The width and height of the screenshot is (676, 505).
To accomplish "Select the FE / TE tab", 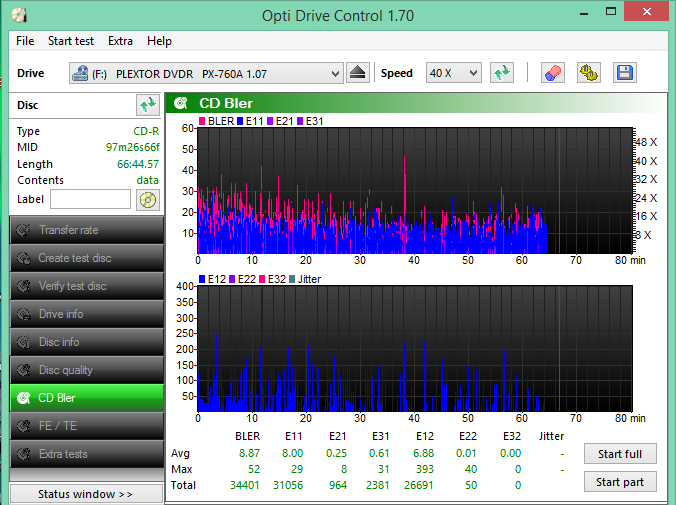I will tap(87, 426).
